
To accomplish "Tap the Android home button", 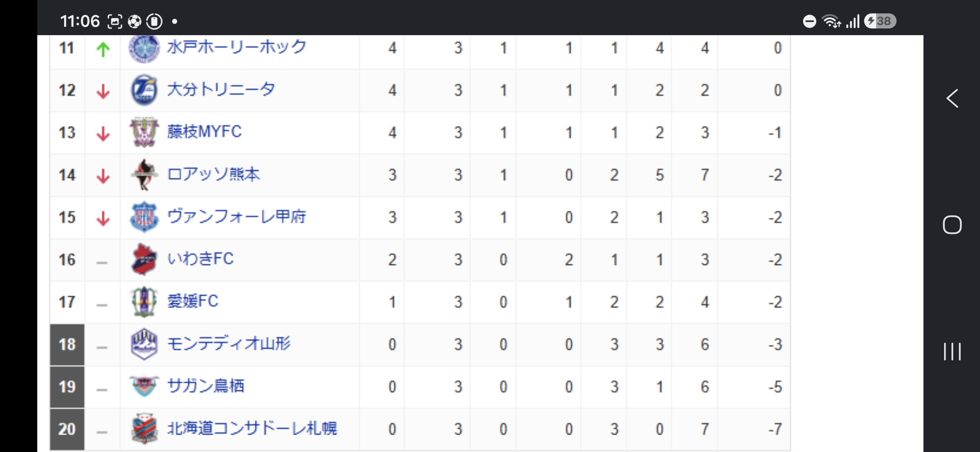I will click(x=952, y=225).
